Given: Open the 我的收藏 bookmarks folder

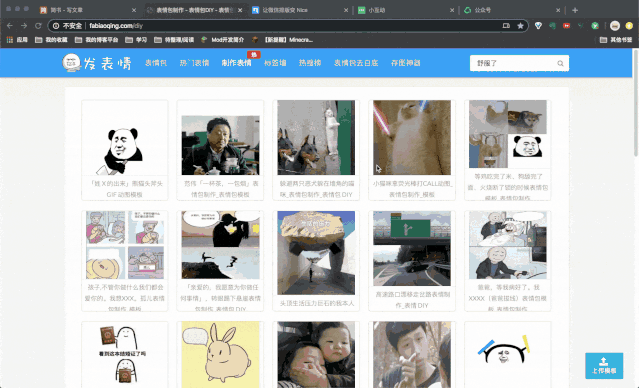Looking at the screenshot, I should pos(51,40).
